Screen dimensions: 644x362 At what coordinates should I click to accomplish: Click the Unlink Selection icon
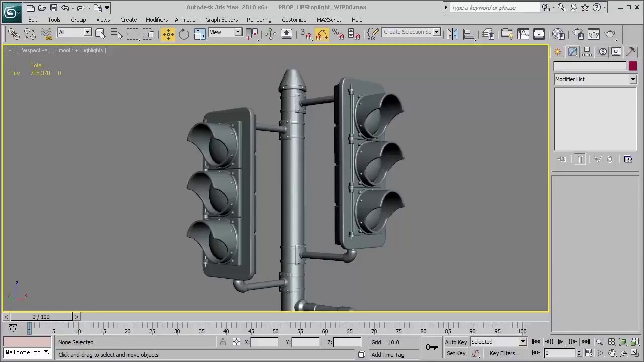point(30,34)
